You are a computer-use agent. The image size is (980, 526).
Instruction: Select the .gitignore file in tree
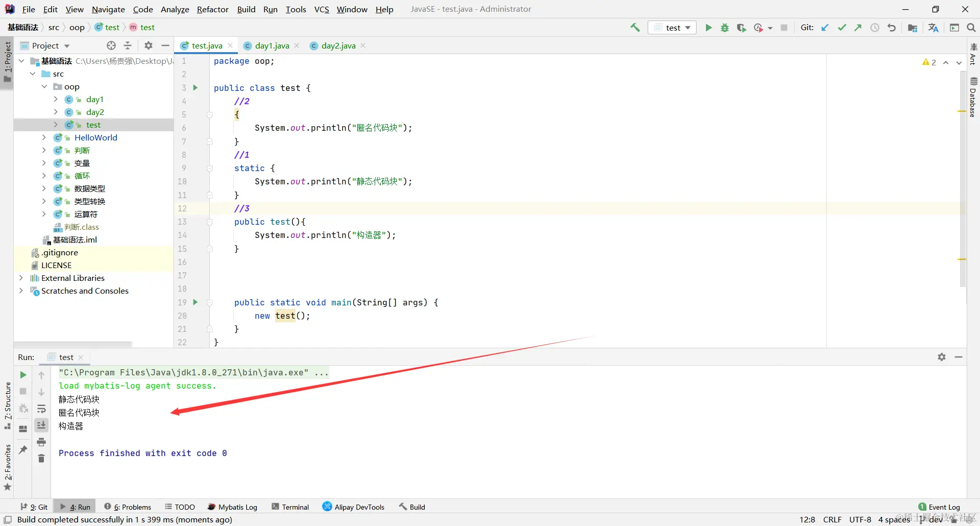pos(60,252)
